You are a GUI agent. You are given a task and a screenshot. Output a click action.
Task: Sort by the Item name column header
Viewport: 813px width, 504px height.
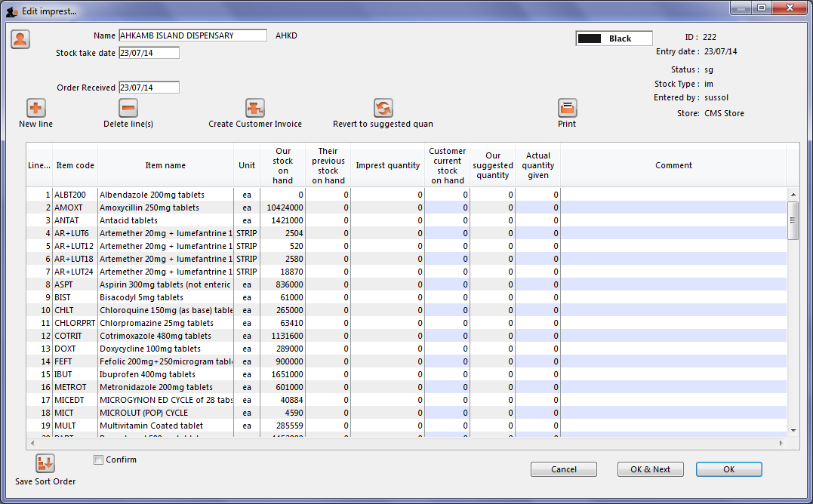point(165,165)
